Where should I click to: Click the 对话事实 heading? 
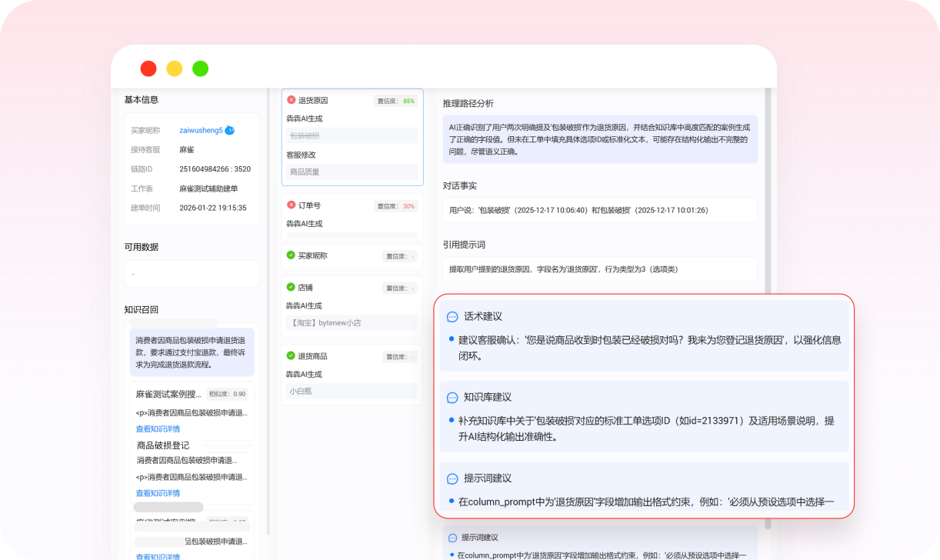460,186
